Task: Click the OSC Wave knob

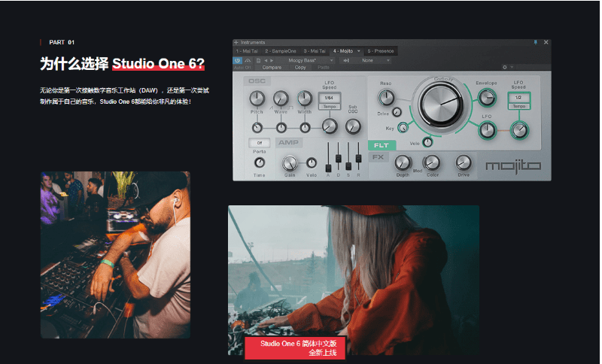Action: 281,99
